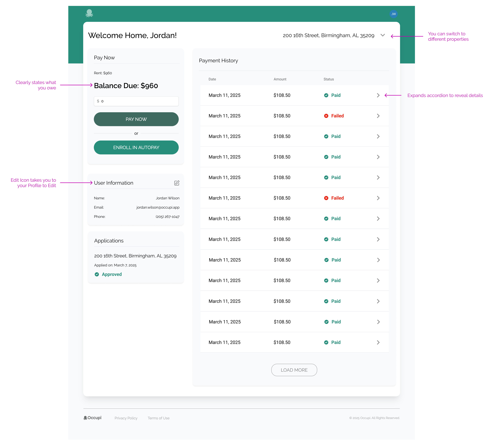Click the edit icon beside User Information

tap(177, 183)
